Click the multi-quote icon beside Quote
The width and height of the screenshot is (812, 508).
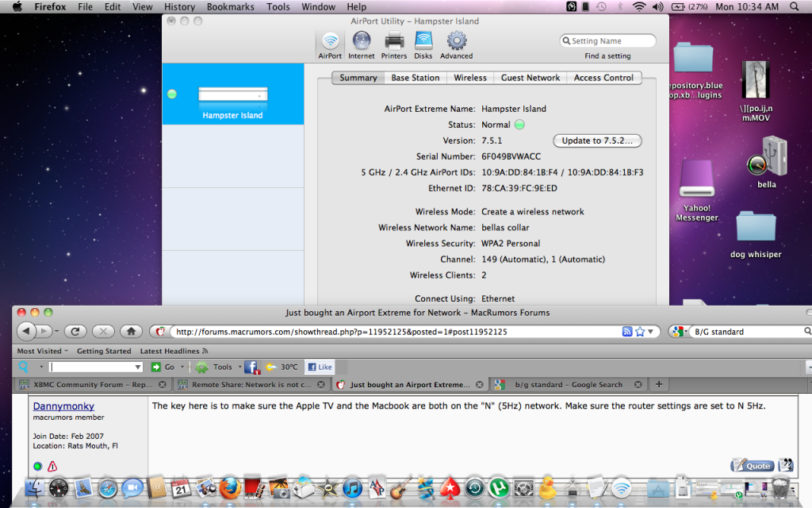[786, 464]
